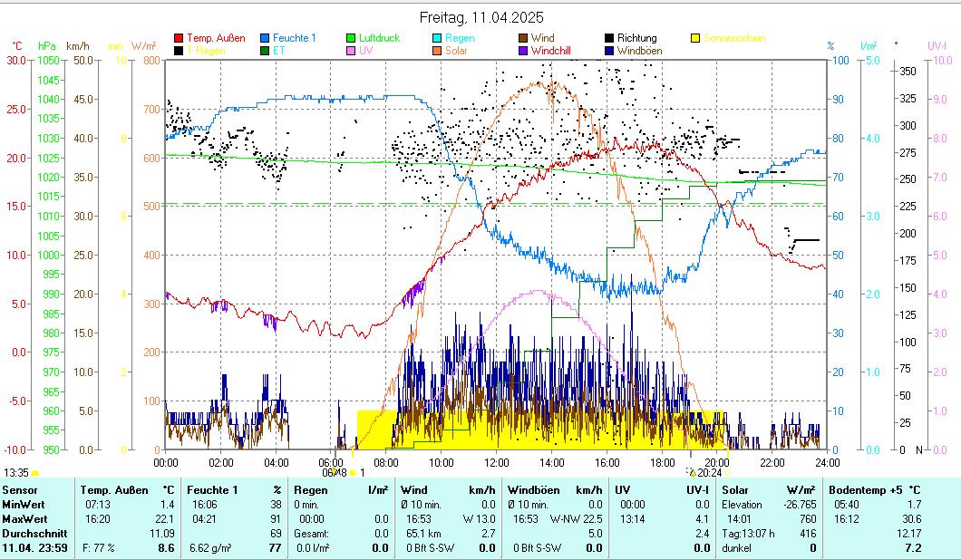The height and width of the screenshot is (560, 961).
Task: Select the dark blue Windböen legend swatch
Action: (x=609, y=52)
